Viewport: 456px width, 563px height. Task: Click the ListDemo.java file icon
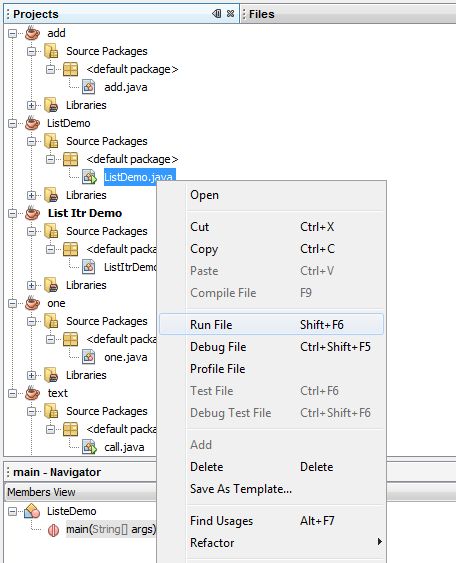pyautogui.click(x=89, y=177)
